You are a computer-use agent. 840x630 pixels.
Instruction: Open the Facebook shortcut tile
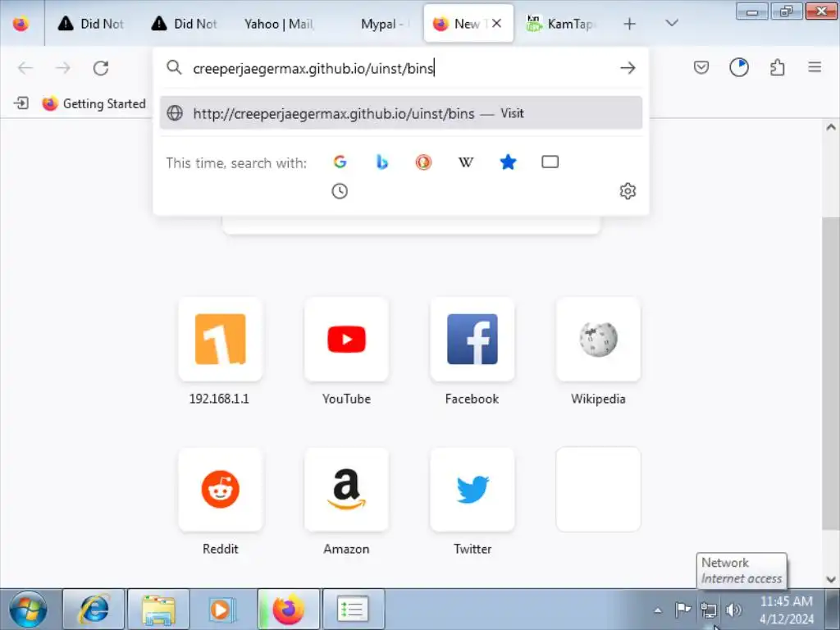[x=472, y=340]
